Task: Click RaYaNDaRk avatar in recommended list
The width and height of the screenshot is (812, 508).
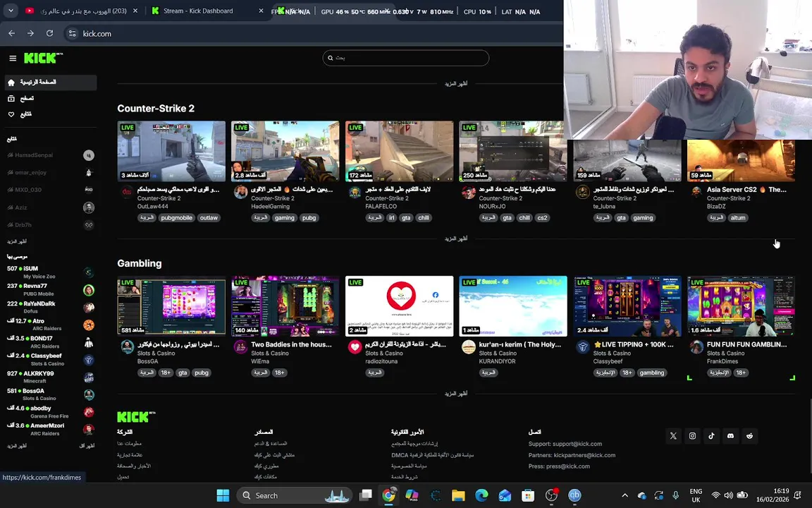Action: pyautogui.click(x=89, y=308)
